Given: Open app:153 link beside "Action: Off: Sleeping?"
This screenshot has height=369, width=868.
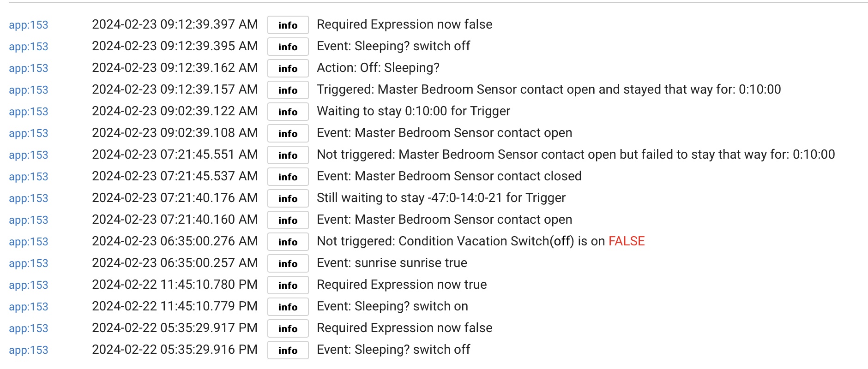Looking at the screenshot, I should [29, 68].
